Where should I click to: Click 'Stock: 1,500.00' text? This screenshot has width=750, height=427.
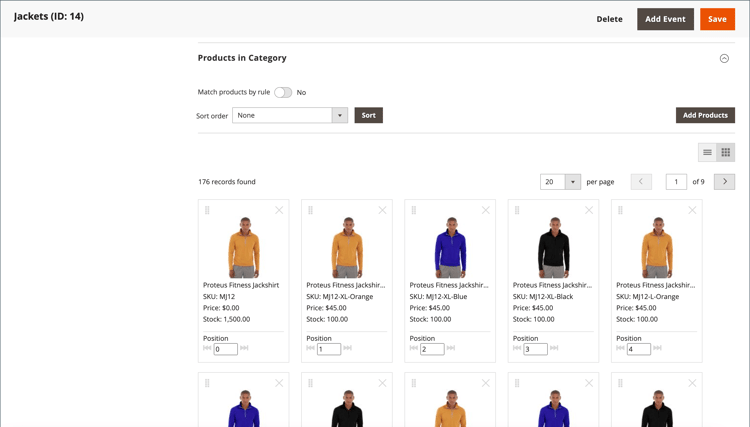226,319
